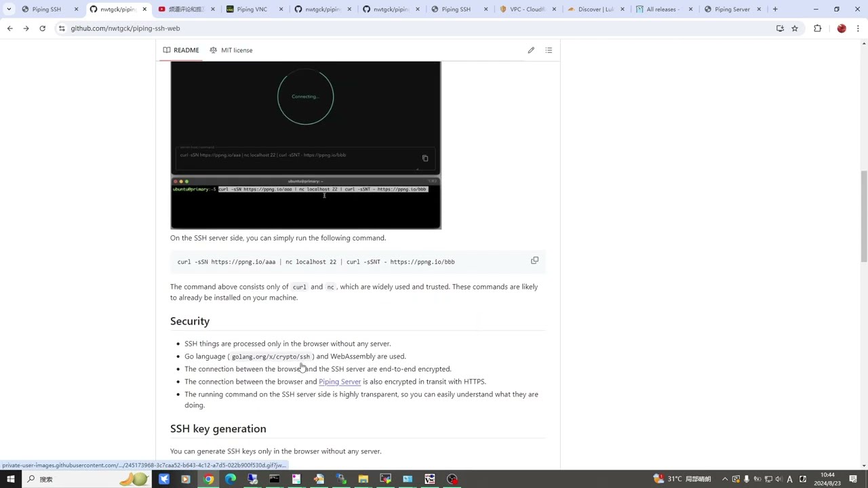Click the page vertical scrollbar thumb
The image size is (868, 488).
864,217
